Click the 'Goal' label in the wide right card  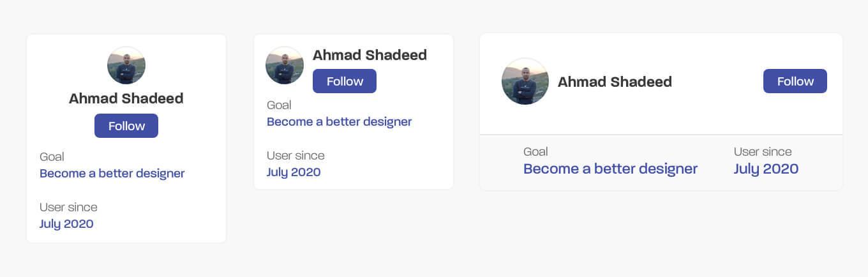[535, 151]
